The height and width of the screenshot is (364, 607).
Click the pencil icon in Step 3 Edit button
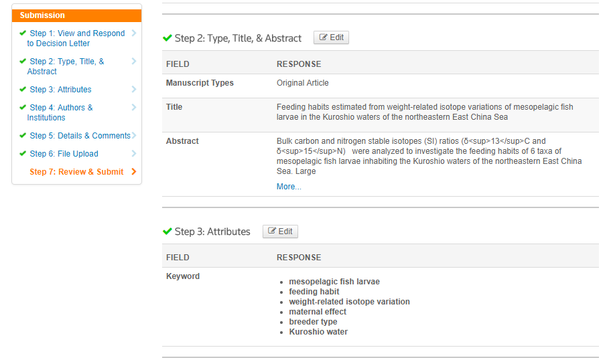click(272, 231)
